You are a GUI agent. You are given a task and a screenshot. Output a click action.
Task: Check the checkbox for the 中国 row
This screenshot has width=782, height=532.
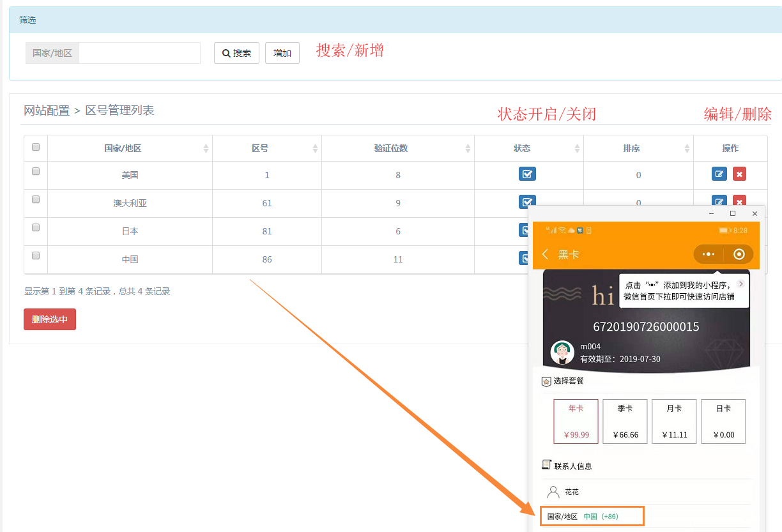[36, 255]
